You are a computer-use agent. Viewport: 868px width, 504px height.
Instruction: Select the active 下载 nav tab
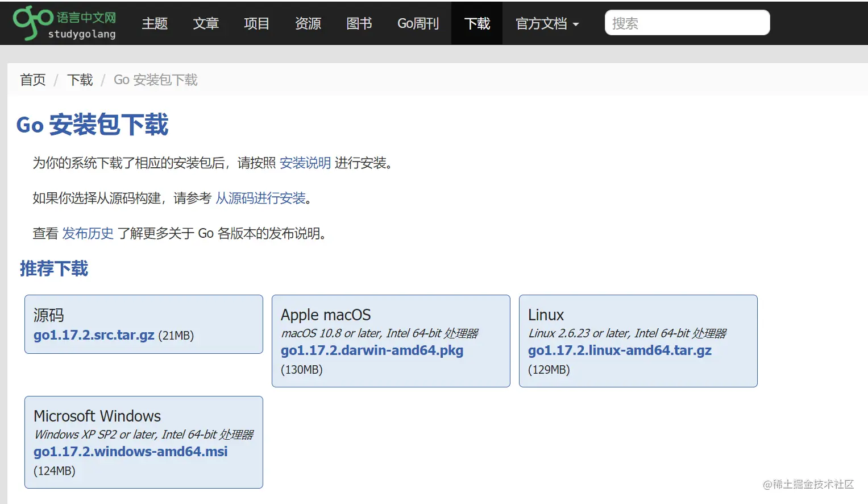point(477,23)
